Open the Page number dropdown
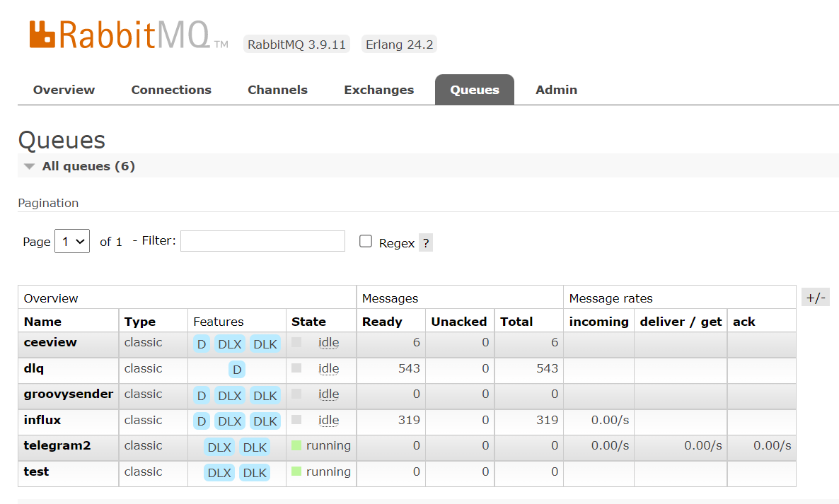 click(x=72, y=242)
